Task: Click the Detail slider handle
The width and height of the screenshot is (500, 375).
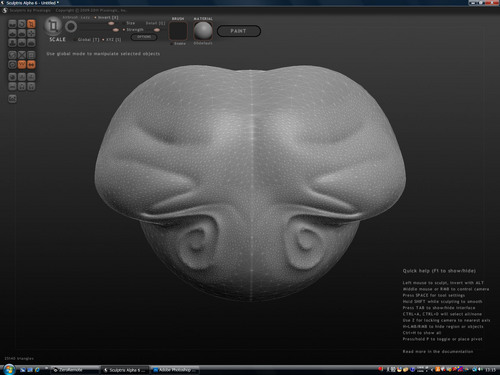Action: [x=157, y=30]
